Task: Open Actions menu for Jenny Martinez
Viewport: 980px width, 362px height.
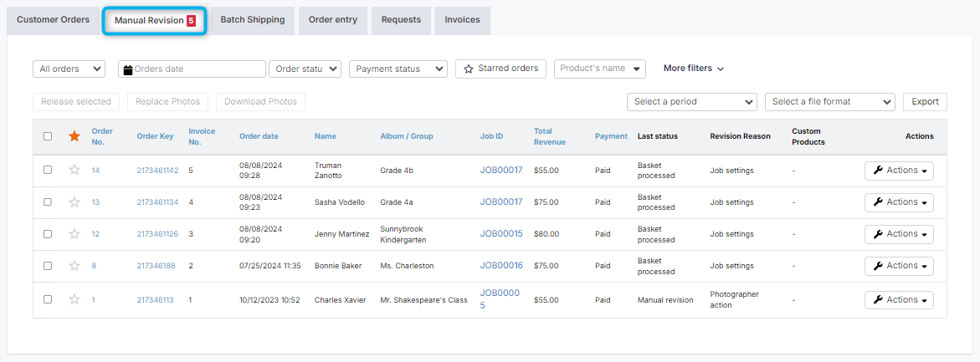Action: (899, 234)
